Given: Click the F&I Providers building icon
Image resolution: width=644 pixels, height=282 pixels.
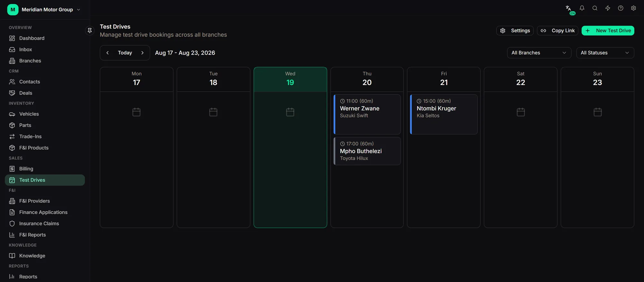Looking at the screenshot, I should click(x=12, y=201).
